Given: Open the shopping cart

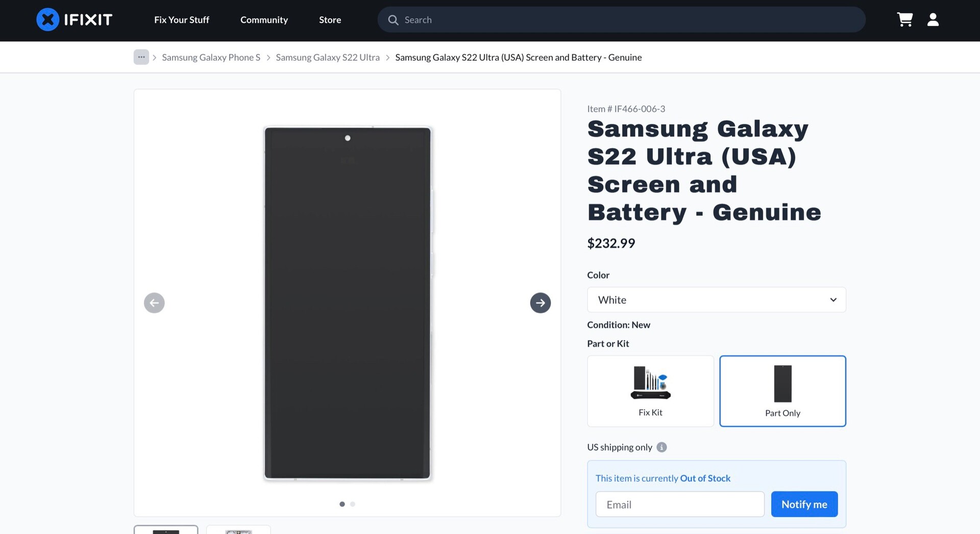Looking at the screenshot, I should (904, 19).
